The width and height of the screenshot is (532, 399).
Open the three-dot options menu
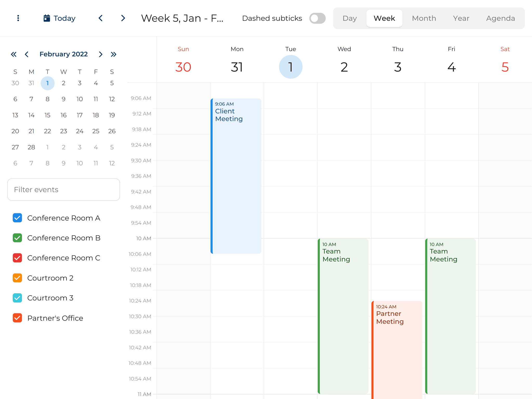point(18,18)
